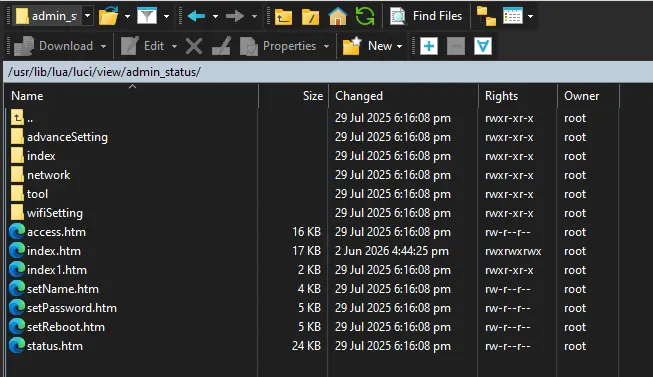Select the index.htm file
Image resolution: width=653 pixels, height=377 pixels.
[54, 251]
